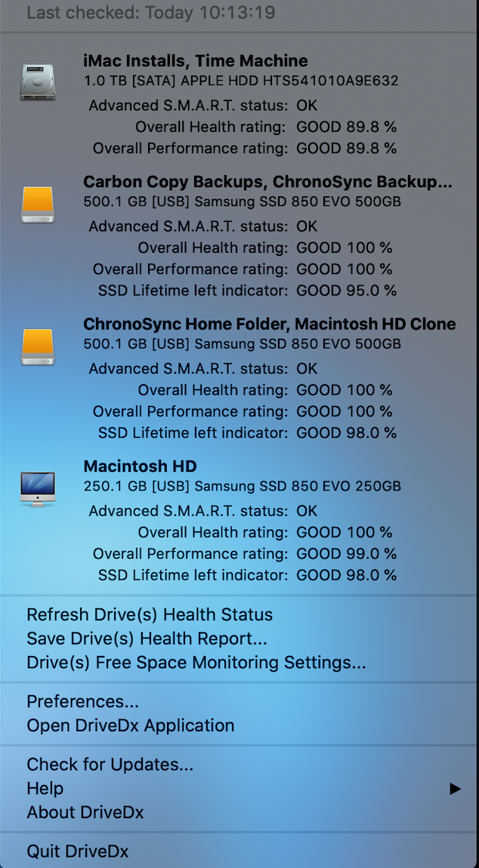The height and width of the screenshot is (868, 479).
Task: Expand the Help submenu arrow
Action: pos(455,788)
